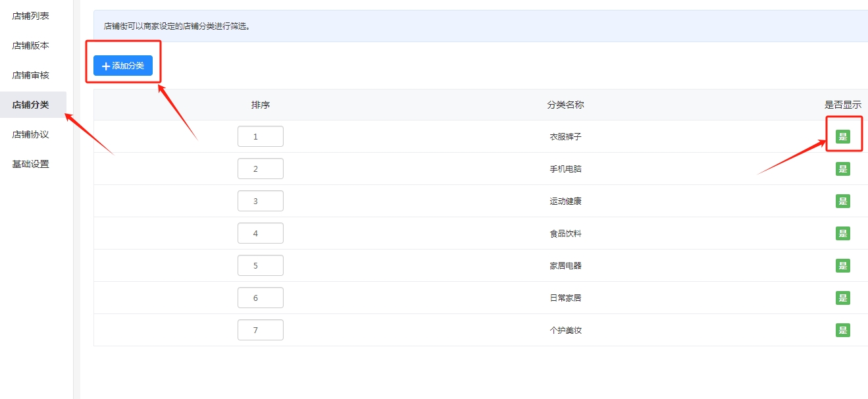Open 店铺协议 sidebar item
This screenshot has height=399, width=868.
click(x=30, y=134)
